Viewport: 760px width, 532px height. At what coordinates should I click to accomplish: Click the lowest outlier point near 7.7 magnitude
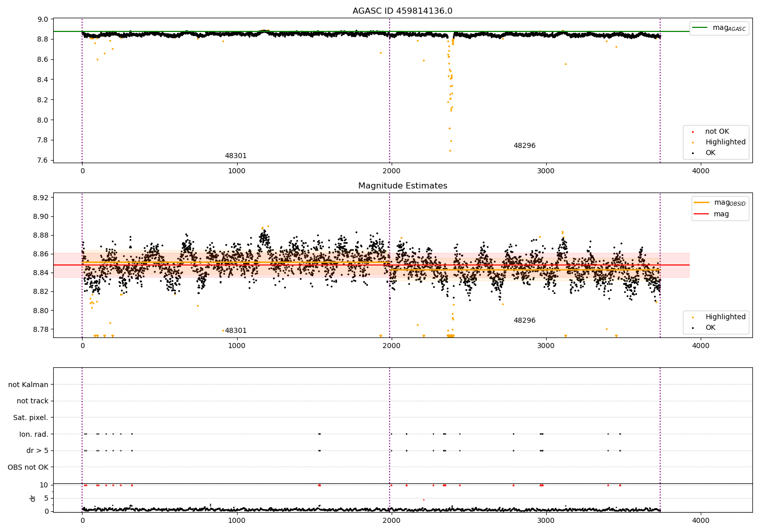click(x=449, y=150)
